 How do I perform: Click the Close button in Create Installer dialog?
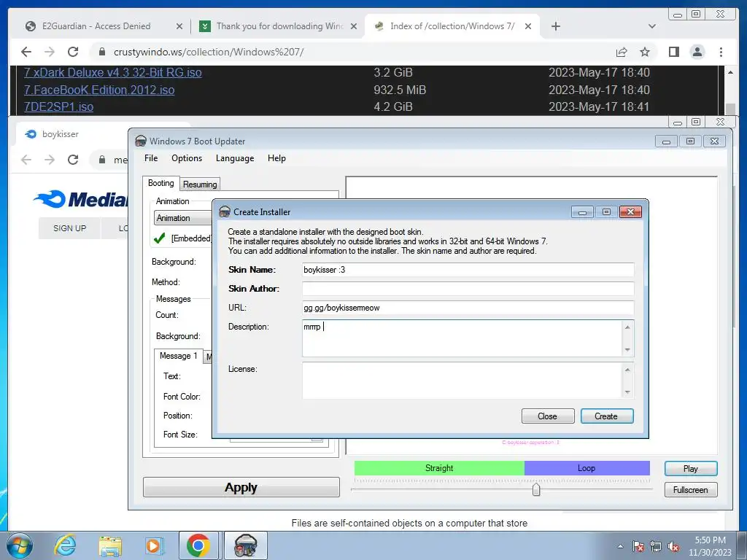coord(547,416)
